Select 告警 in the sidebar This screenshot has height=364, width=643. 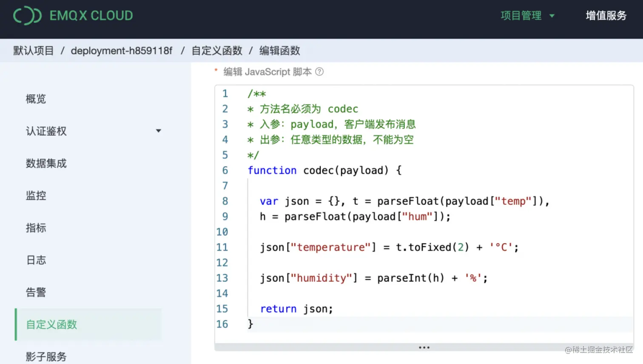(x=36, y=292)
